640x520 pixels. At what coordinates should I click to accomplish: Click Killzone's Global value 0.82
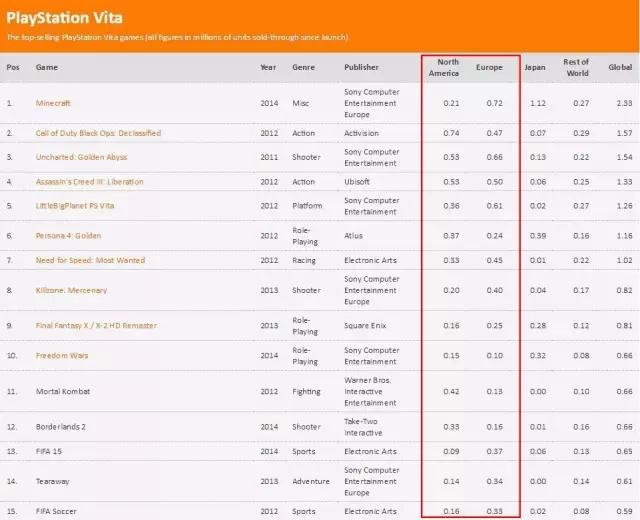tap(624, 290)
